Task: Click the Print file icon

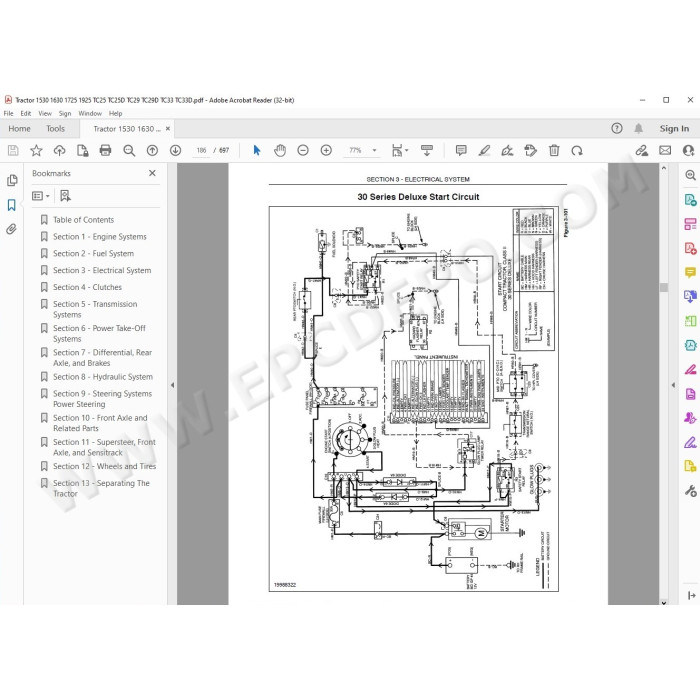Action: tap(105, 150)
